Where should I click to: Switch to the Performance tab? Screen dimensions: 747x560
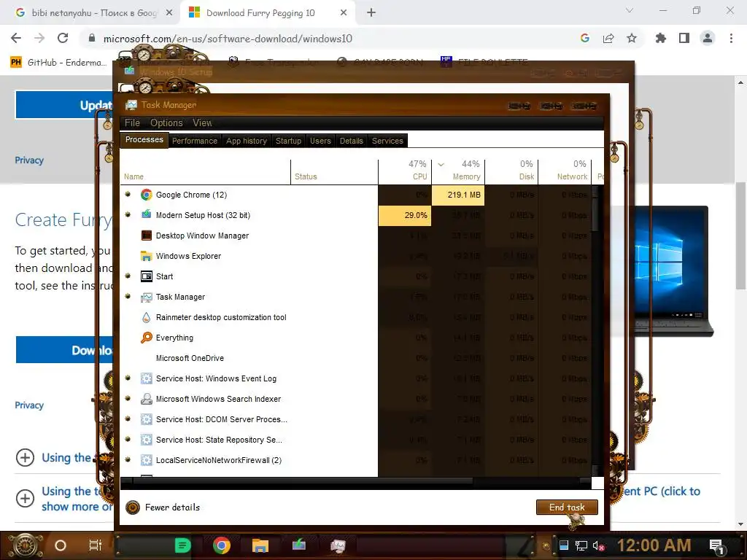[194, 141]
